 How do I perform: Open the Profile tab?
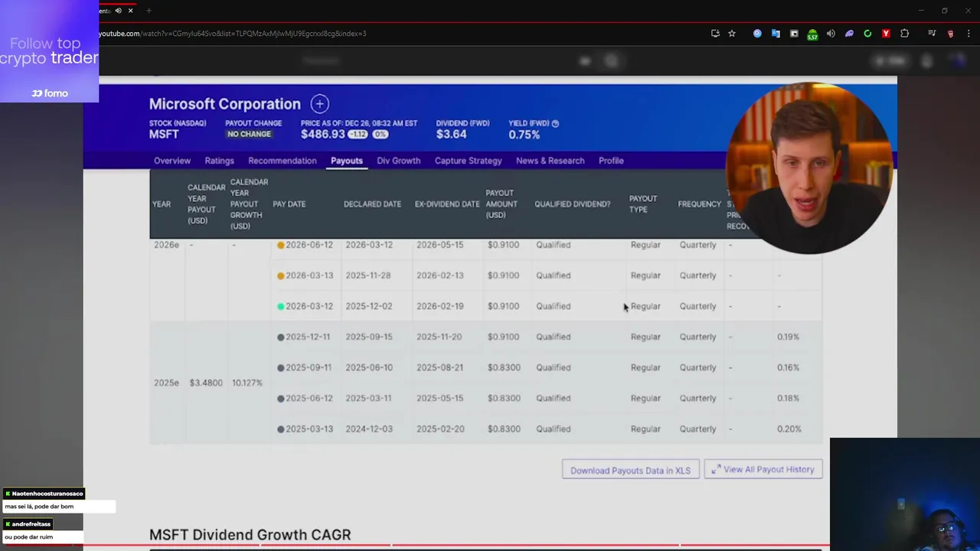pyautogui.click(x=611, y=161)
